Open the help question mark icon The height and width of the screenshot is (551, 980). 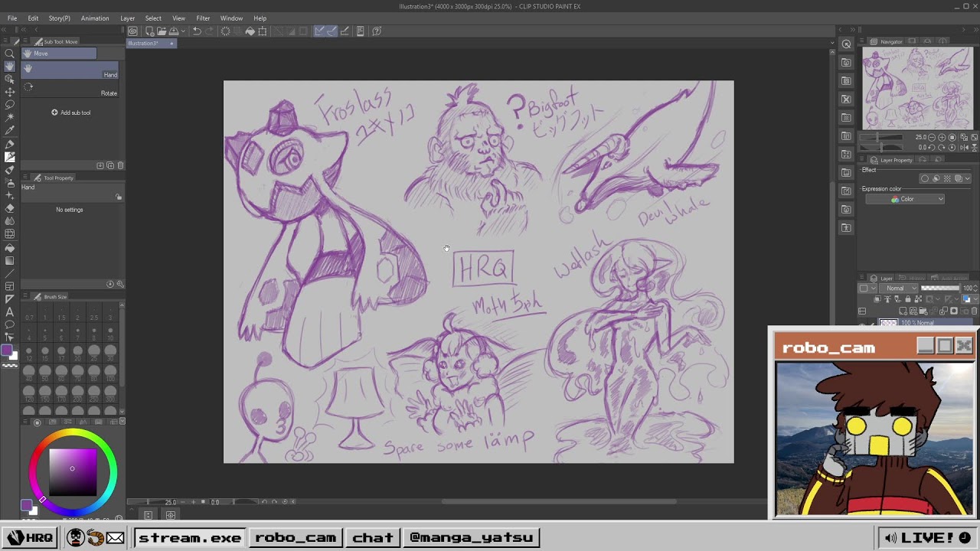pyautogui.click(x=377, y=31)
